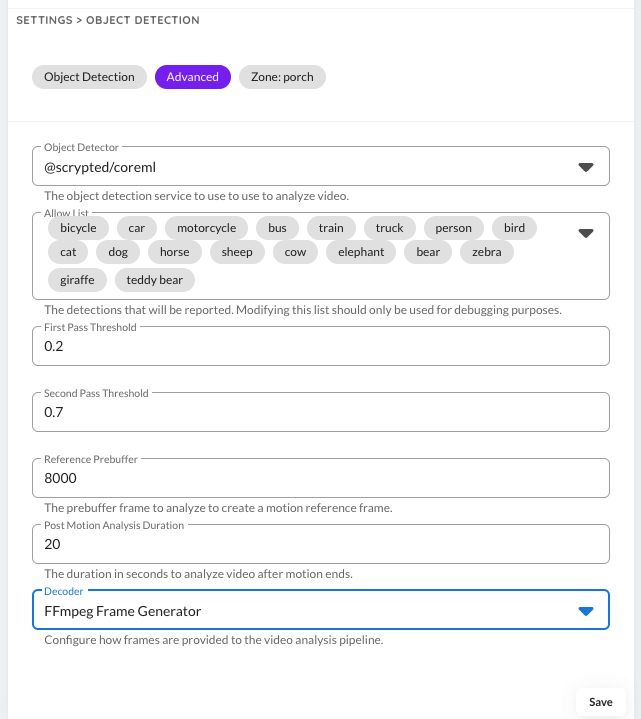The image size is (641, 719).
Task: Open the Decoder dropdown arrow
Action: 586,611
